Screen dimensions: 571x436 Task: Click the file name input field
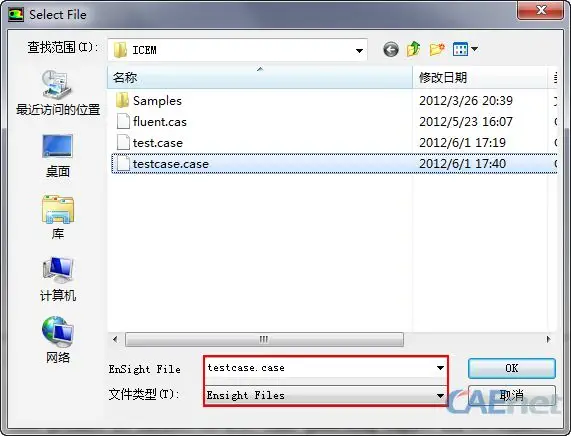point(320,368)
